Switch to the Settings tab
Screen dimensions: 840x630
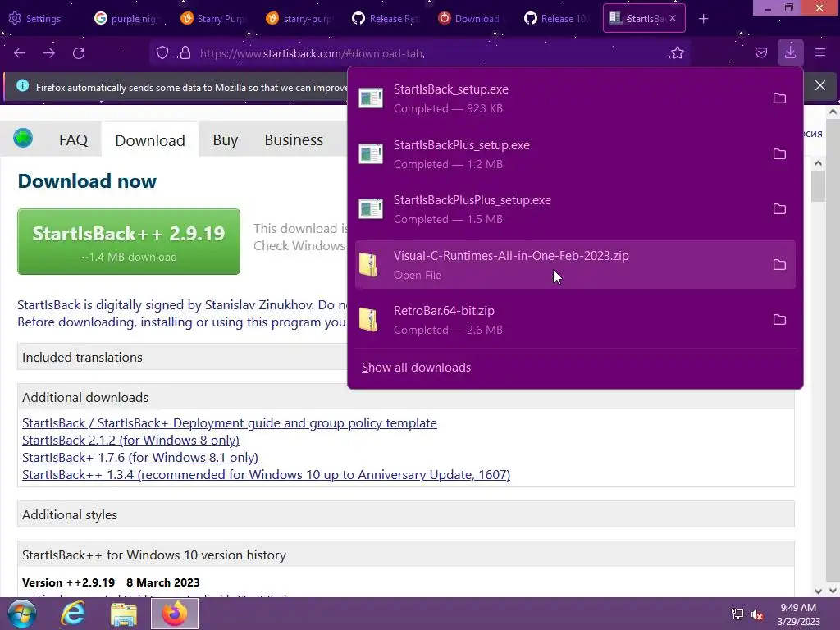tap(34, 19)
